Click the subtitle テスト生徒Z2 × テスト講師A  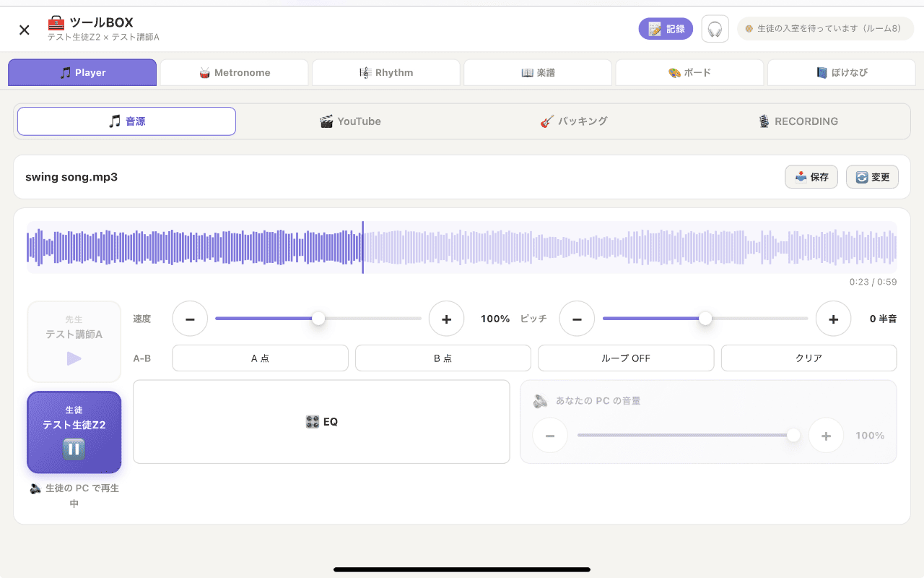coord(103,37)
